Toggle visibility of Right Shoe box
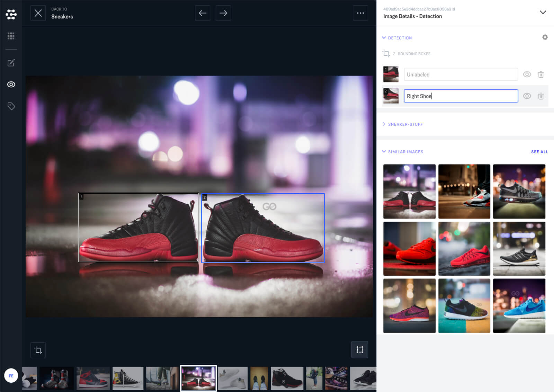 (527, 96)
